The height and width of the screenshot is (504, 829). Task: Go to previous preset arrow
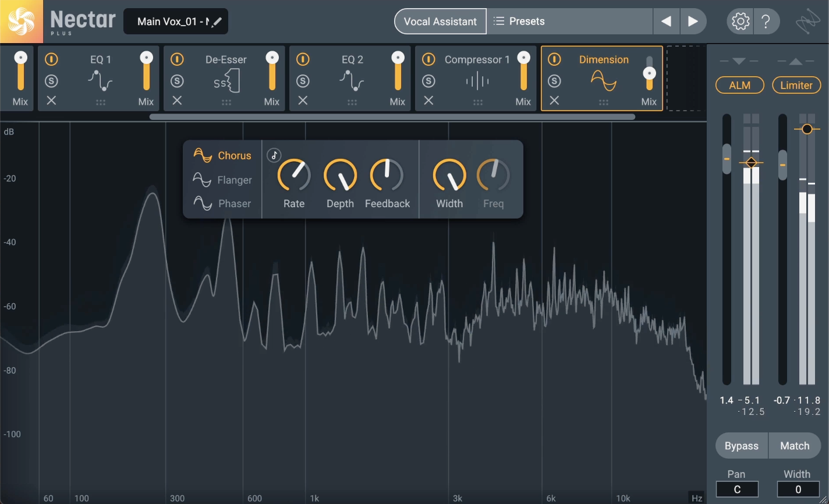tap(667, 22)
